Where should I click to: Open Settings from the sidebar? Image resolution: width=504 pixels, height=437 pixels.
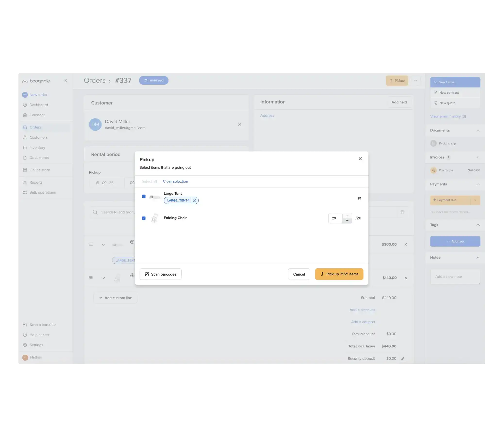[x=36, y=345]
